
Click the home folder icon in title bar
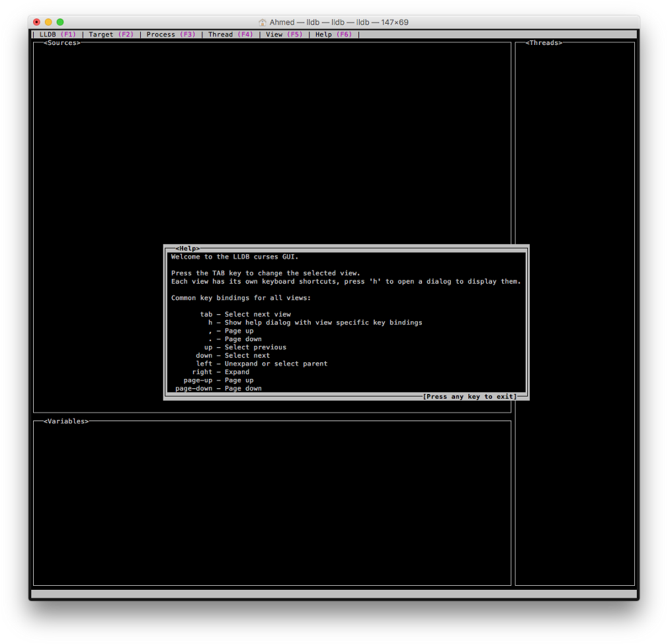(263, 22)
